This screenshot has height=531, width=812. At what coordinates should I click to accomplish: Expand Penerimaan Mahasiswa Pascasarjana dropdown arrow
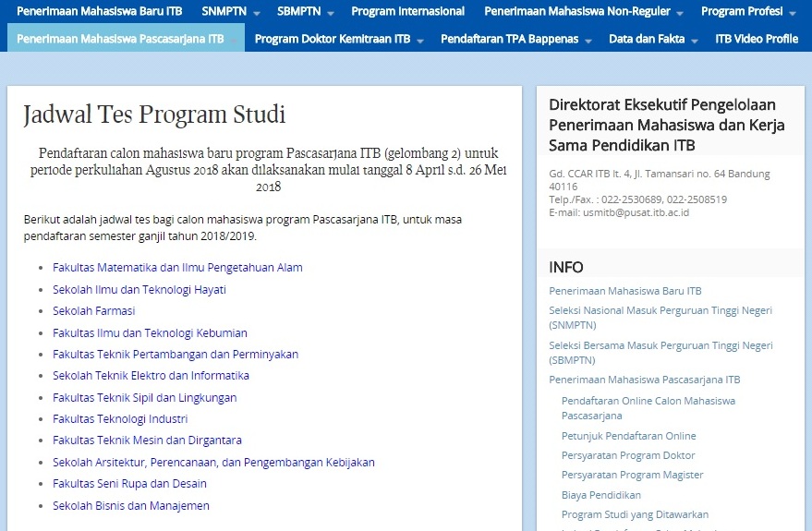point(234,41)
